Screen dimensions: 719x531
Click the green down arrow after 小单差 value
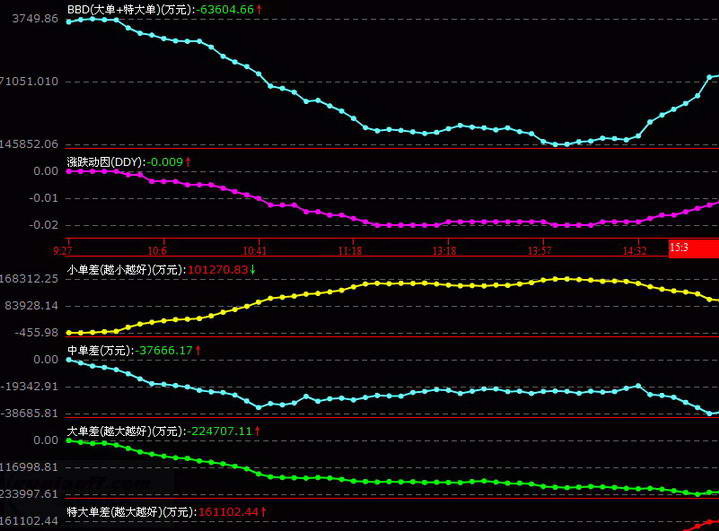tap(253, 270)
